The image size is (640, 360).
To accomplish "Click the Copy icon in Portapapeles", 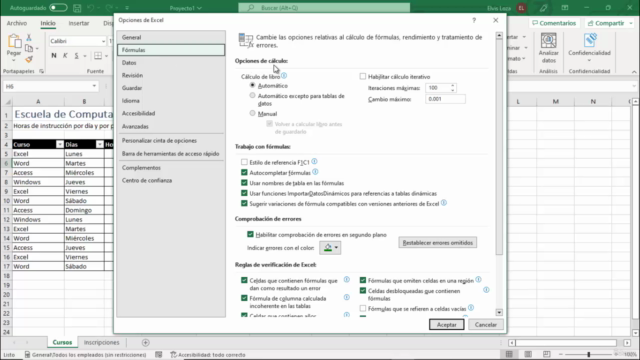I will (x=29, y=48).
